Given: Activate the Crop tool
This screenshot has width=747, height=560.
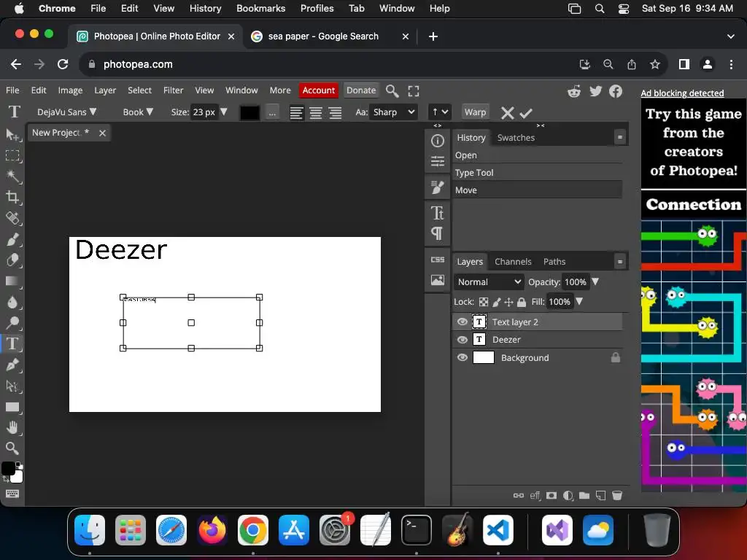Looking at the screenshot, I should click(12, 197).
